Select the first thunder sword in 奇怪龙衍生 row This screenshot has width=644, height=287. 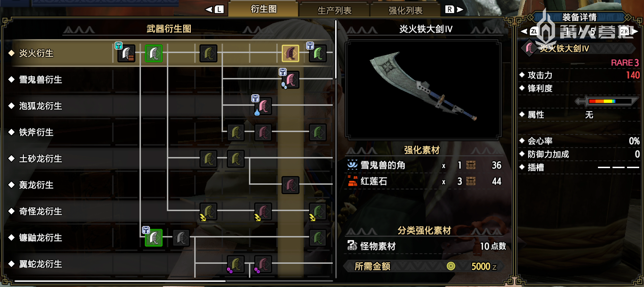pos(208,211)
